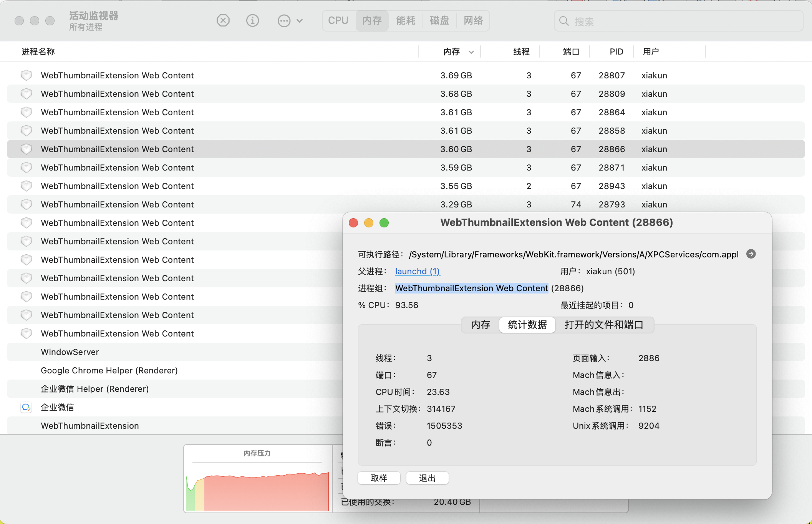Image resolution: width=812 pixels, height=524 pixels.
Task: Click the stop process (X) toolbar icon
Action: click(223, 20)
